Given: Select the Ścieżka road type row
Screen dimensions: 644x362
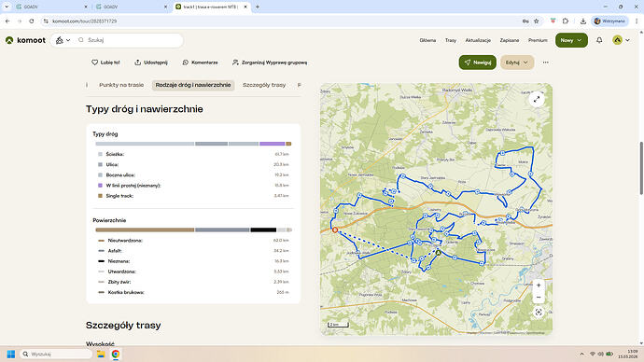Looking at the screenshot, I should pos(193,154).
